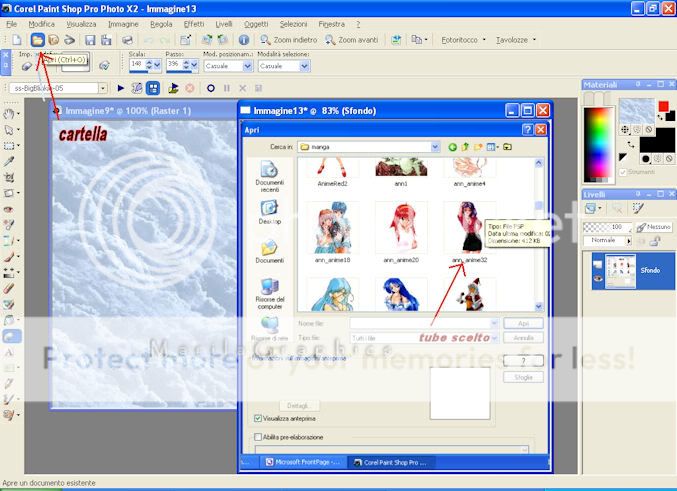Click the new layer icon in Livelli

tap(589, 209)
